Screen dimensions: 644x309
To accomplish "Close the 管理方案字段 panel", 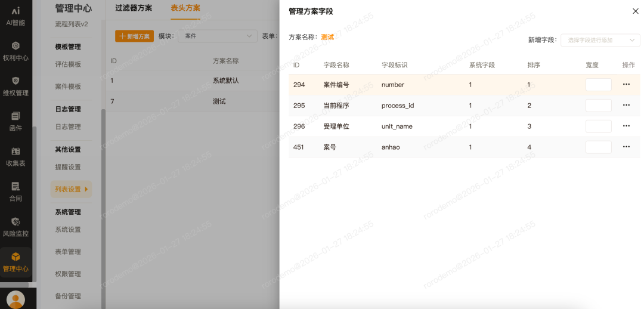I will point(636,11).
